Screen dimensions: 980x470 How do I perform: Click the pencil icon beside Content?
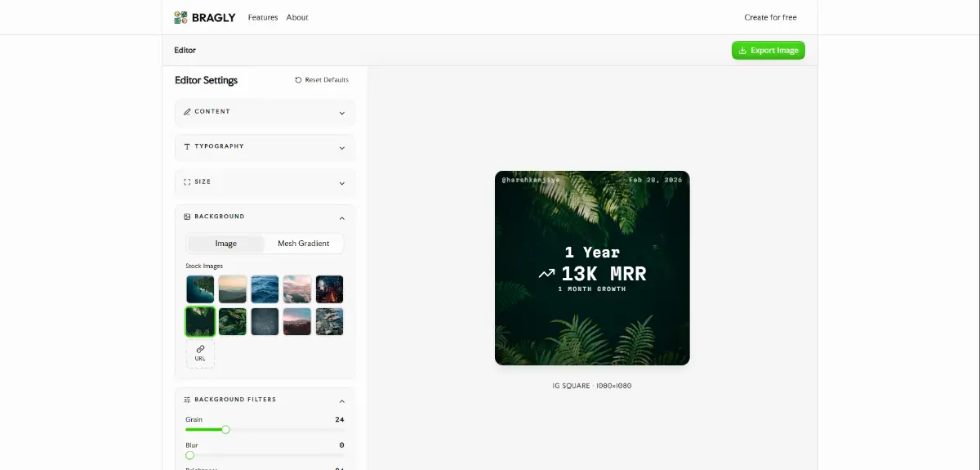187,112
